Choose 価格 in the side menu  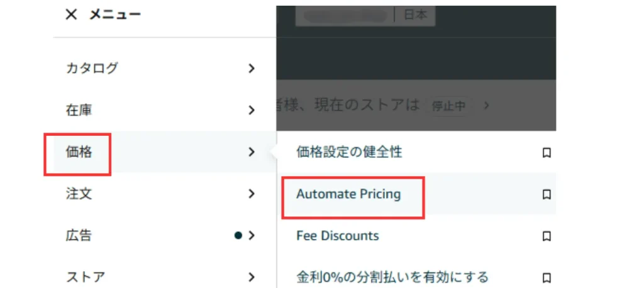pos(79,152)
